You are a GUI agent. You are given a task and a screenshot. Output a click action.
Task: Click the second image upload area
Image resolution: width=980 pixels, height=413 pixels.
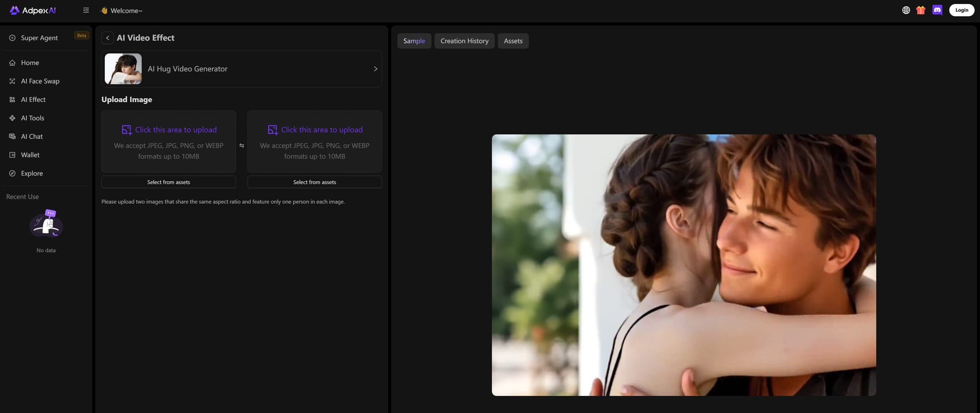315,142
